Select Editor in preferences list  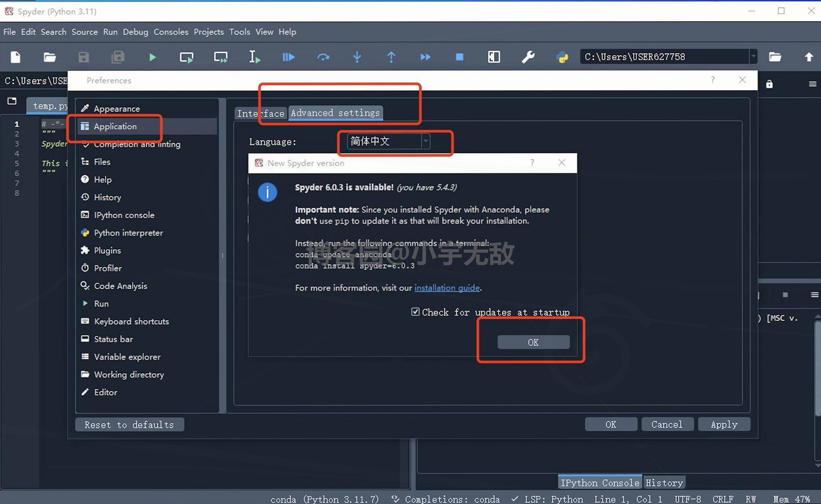(x=147, y=392)
